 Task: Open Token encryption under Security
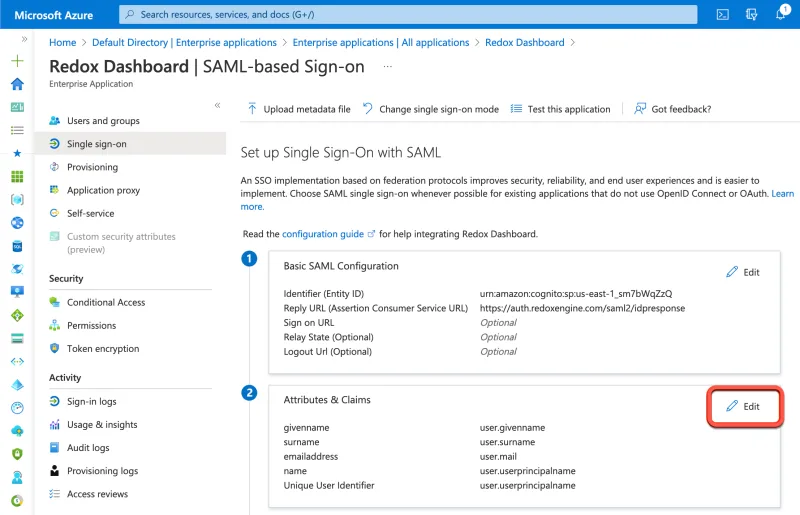tap(103, 349)
